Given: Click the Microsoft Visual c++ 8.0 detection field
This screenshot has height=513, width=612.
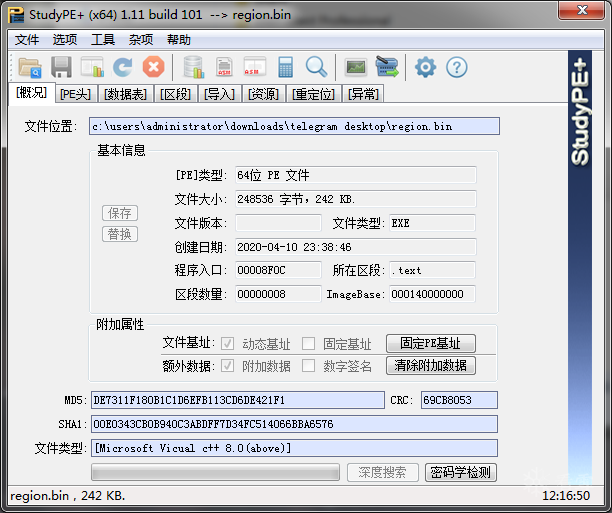Looking at the screenshot, I should click(x=294, y=448).
